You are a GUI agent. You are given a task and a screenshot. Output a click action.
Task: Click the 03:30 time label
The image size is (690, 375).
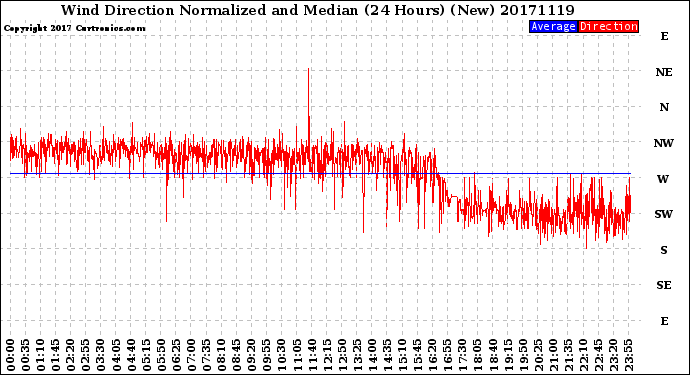[101, 355]
